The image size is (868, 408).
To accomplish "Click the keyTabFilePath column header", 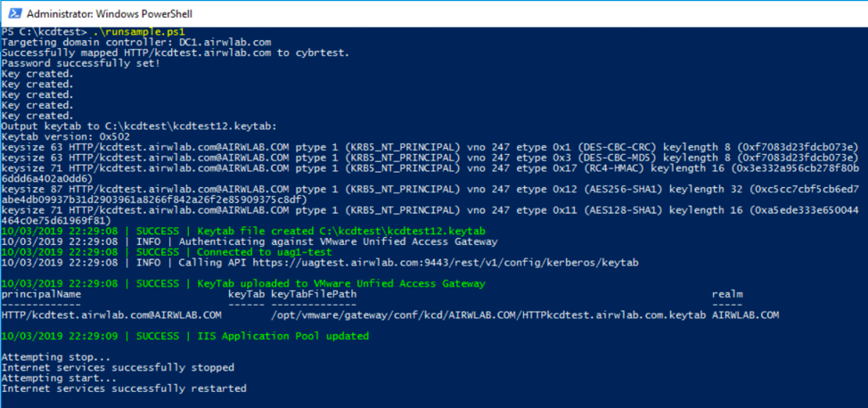I will click(314, 293).
